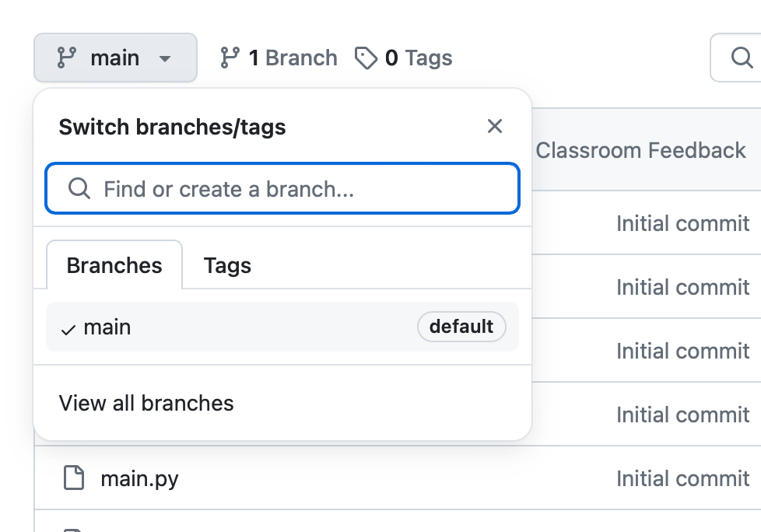
Task: Click the "Classroom Feedback" commit text
Action: pos(640,150)
